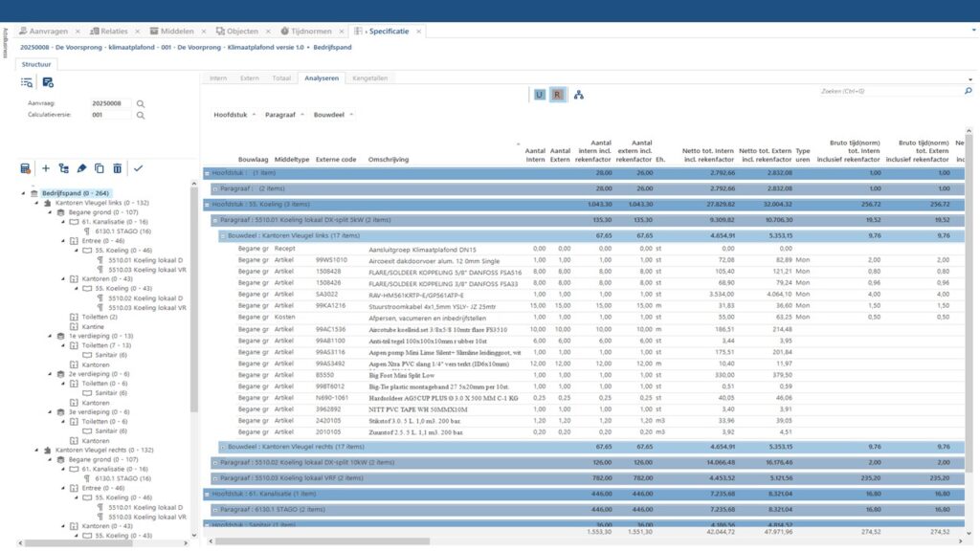980x551 pixels.
Task: Click the checkmark confirm icon
Action: coord(138,168)
